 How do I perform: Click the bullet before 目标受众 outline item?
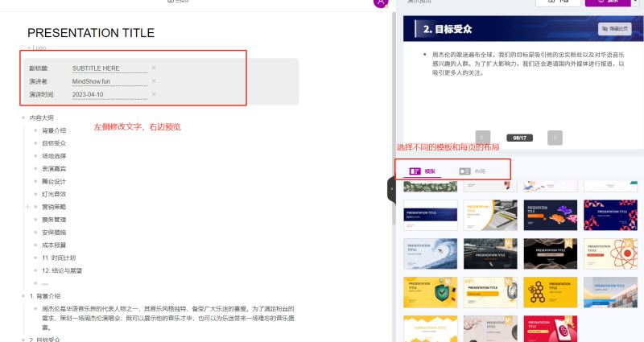(36, 143)
